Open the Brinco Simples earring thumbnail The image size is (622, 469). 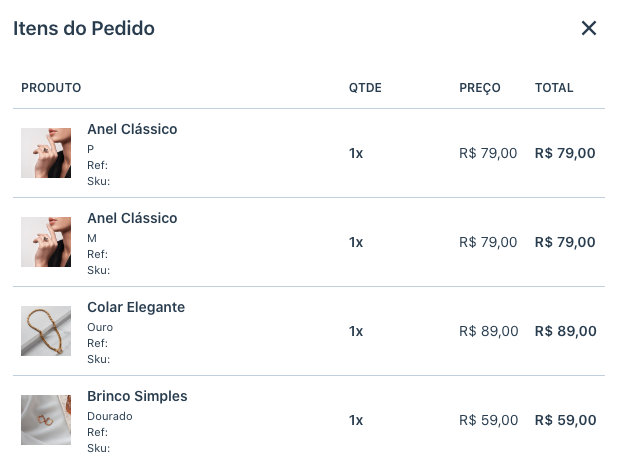(46, 420)
